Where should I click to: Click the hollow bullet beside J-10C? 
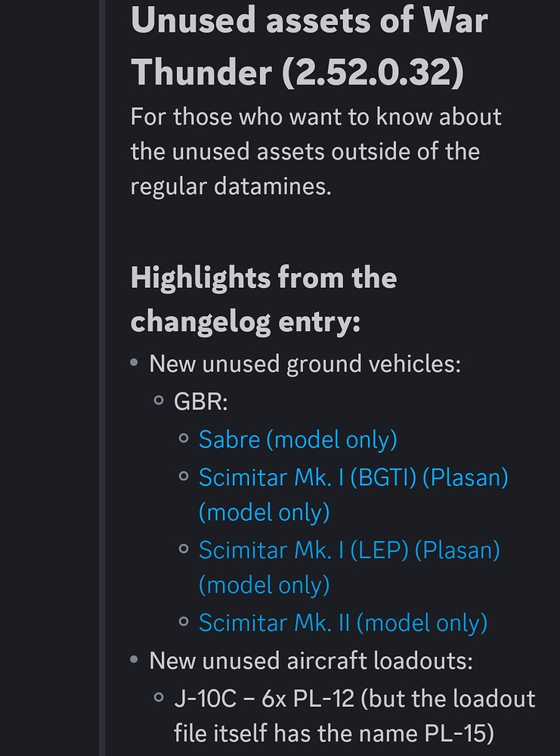pyautogui.click(x=159, y=698)
